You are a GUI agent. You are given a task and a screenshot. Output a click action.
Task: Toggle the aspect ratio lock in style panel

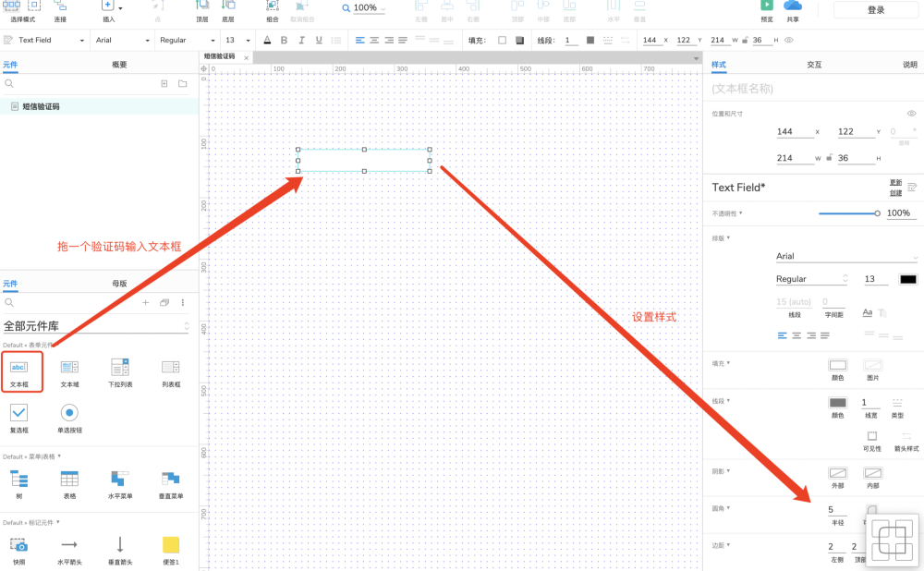830,157
